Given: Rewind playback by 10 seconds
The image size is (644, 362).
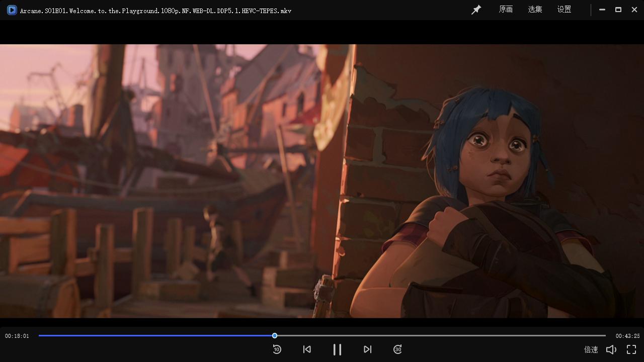Looking at the screenshot, I should click(277, 349).
